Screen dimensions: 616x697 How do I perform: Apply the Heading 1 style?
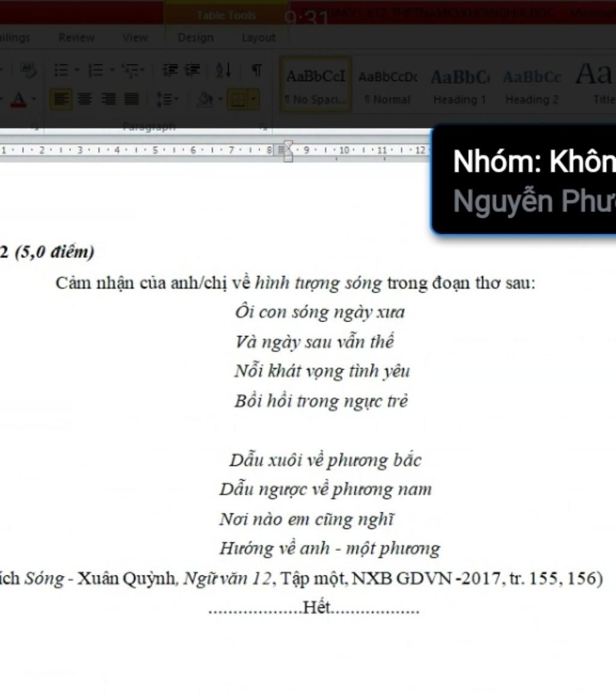[x=460, y=84]
